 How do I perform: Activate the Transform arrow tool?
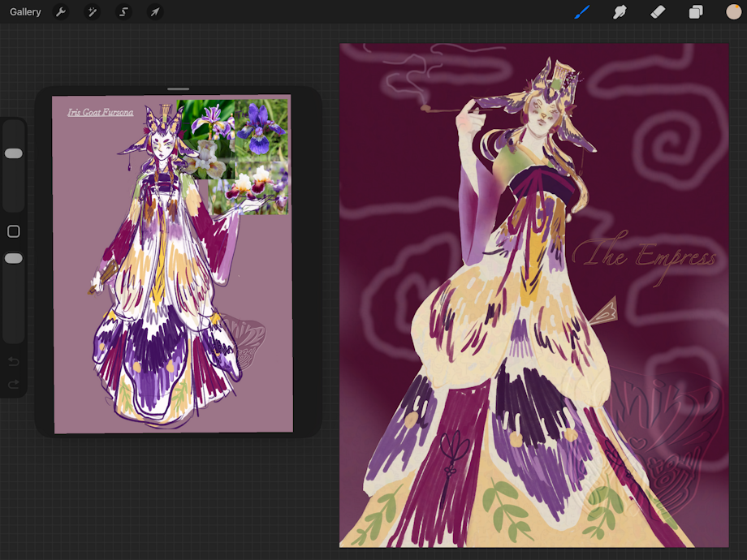155,12
